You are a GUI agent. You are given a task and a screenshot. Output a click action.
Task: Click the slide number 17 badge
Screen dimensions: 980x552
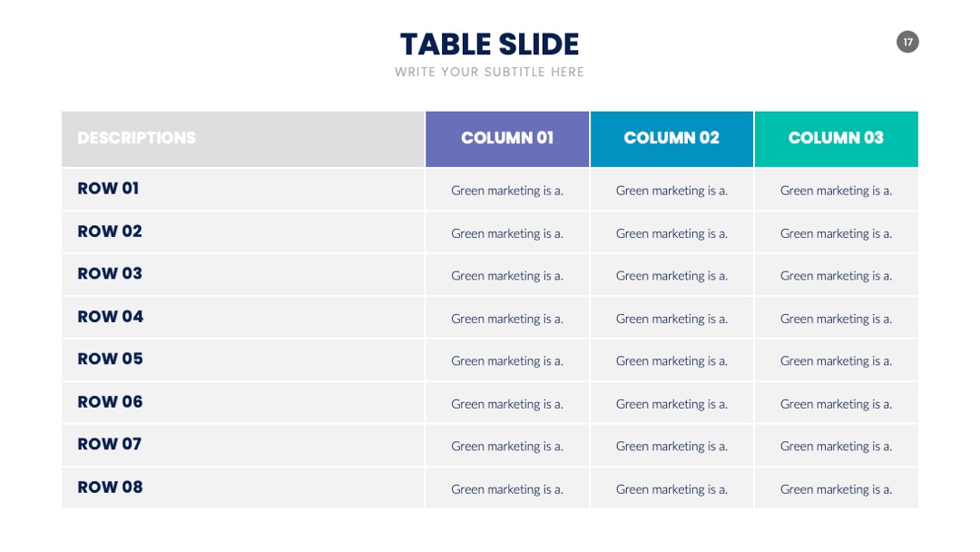tap(907, 42)
